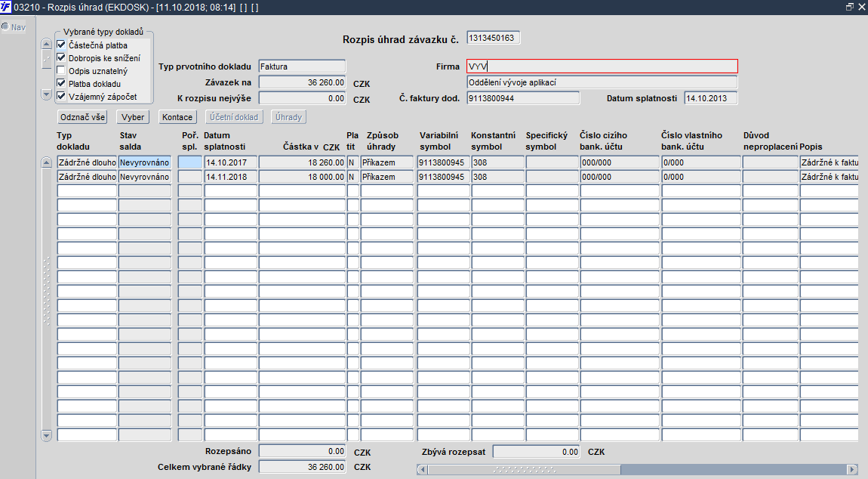Click the Rozpis úhrad závazku č. field
Image resolution: width=868 pixels, height=479 pixels.
point(493,38)
